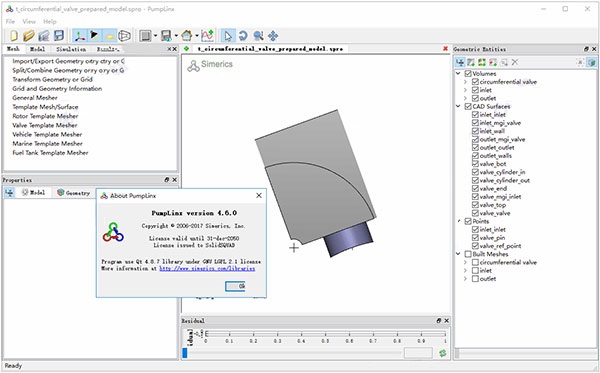Viewport: 600px width, 373px height.
Task: Close the t_circumferential_valve_prepared_model.spro document tab
Action: pos(445,49)
